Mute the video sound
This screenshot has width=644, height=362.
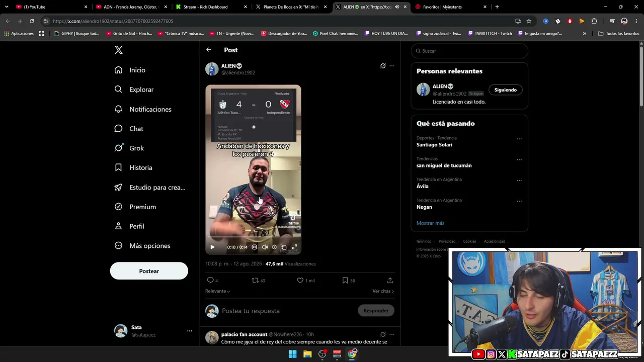click(265, 247)
